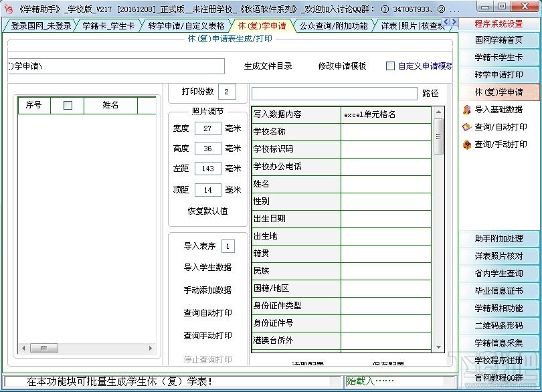
Task: Click the 序号 column header
Action: [x=34, y=105]
